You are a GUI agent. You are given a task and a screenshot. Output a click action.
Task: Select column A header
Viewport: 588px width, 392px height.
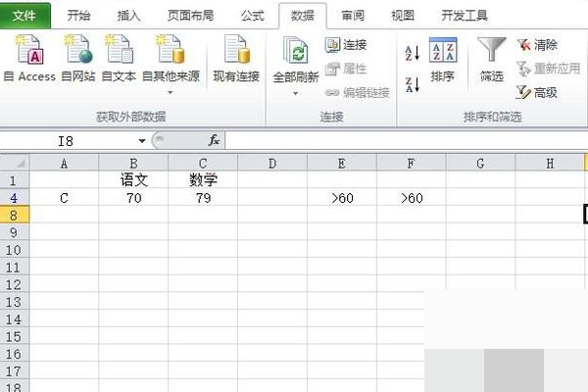[64, 164]
